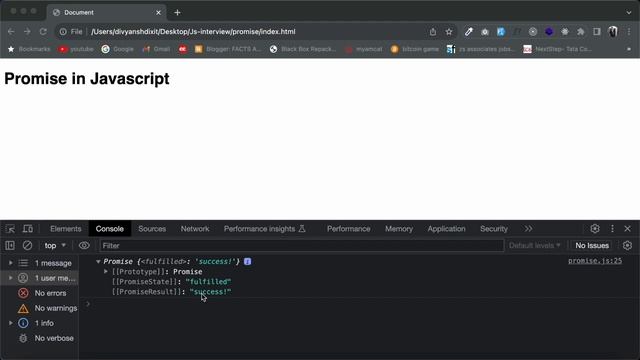Open the youtube bookmark
Screen dimensions: 640x360
coord(76,49)
